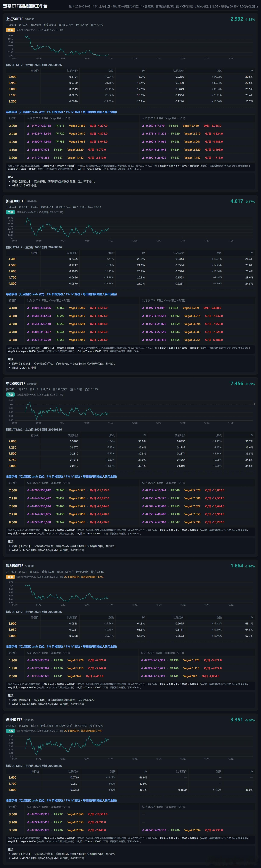Click the 中证500ETF price 7.456

(237, 383)
